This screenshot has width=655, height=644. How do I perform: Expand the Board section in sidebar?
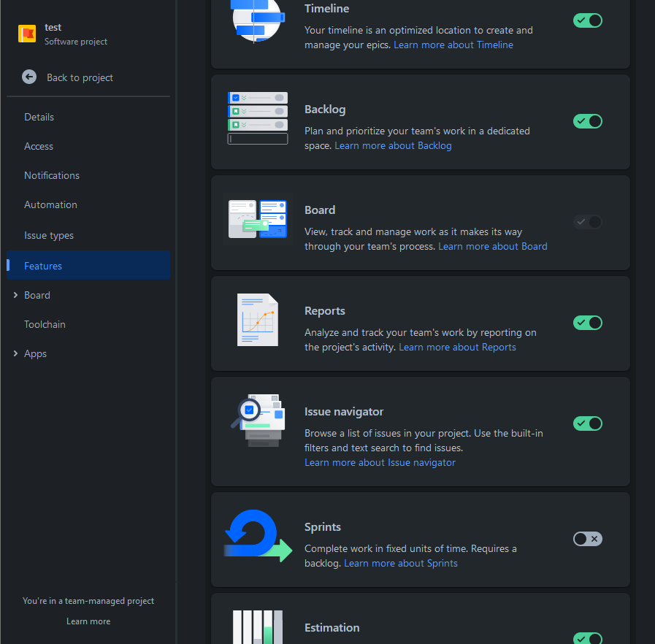point(15,295)
